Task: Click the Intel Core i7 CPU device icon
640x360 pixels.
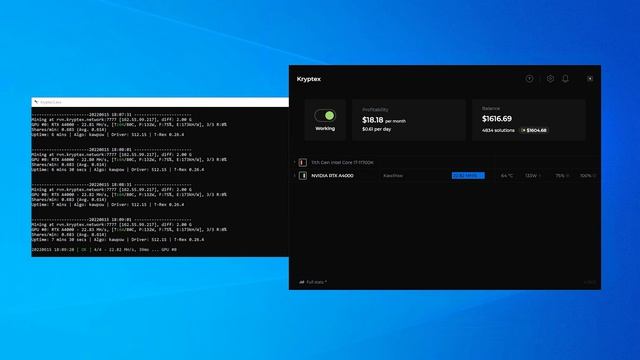Action: click(302, 162)
